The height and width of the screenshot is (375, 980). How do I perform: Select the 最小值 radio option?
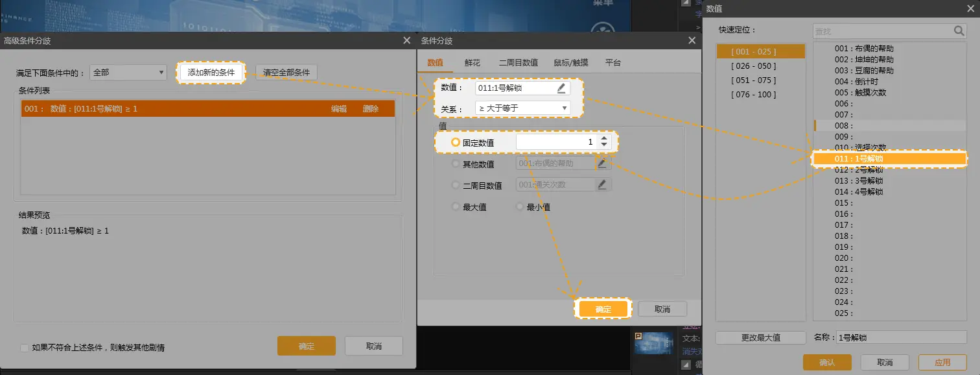(520, 207)
